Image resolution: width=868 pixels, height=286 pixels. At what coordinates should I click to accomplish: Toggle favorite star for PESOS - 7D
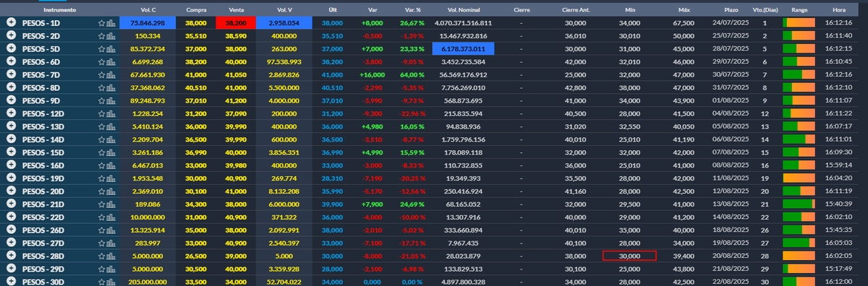coord(102,74)
